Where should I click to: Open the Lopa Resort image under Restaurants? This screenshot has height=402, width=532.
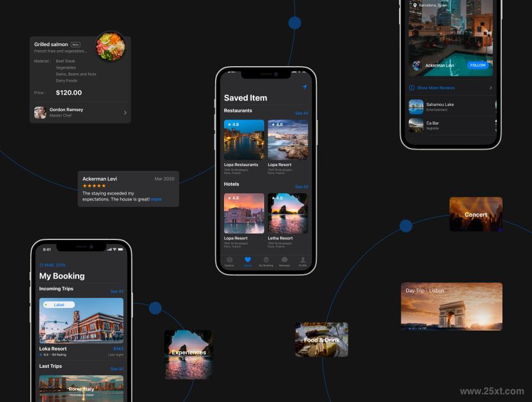click(x=288, y=140)
